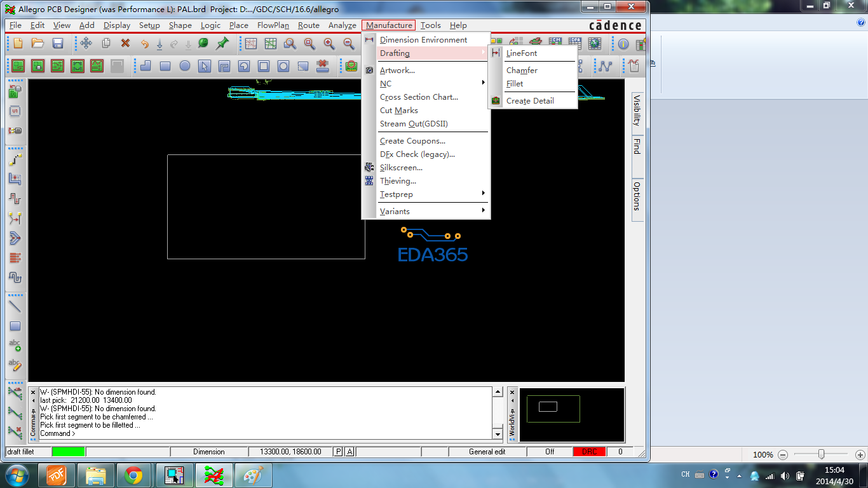Image resolution: width=868 pixels, height=488 pixels.
Task: Select the Add Line tool
Action: pyautogui.click(x=15, y=306)
